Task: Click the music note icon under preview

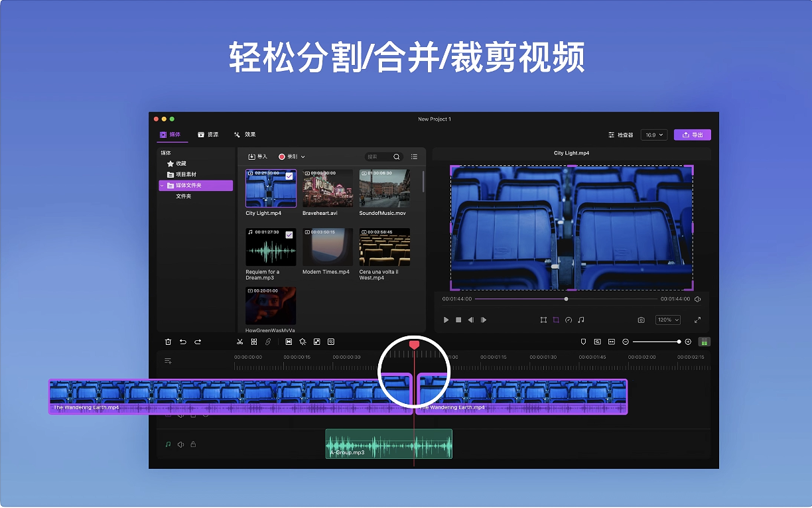Action: pos(581,320)
